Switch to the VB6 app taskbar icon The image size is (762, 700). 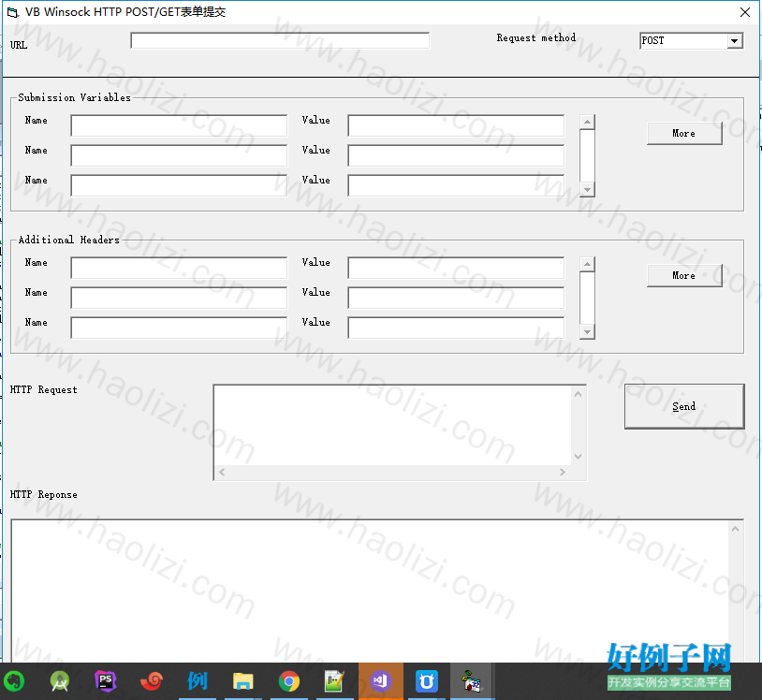click(472, 681)
